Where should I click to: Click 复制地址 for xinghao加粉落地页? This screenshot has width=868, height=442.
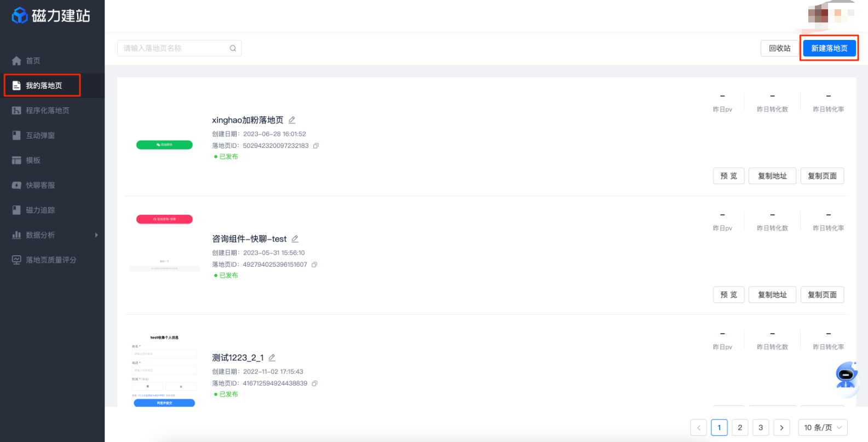click(x=772, y=176)
